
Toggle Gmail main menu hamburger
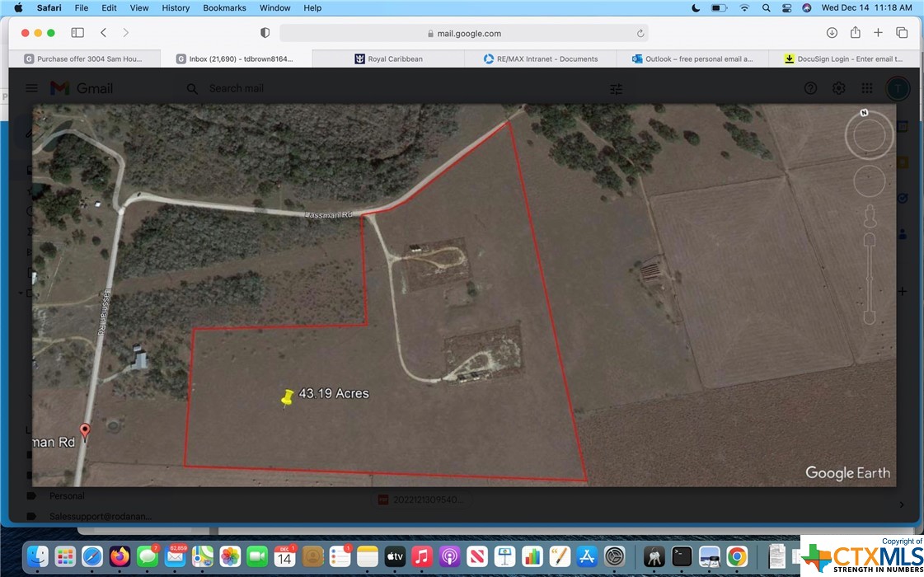coord(31,88)
